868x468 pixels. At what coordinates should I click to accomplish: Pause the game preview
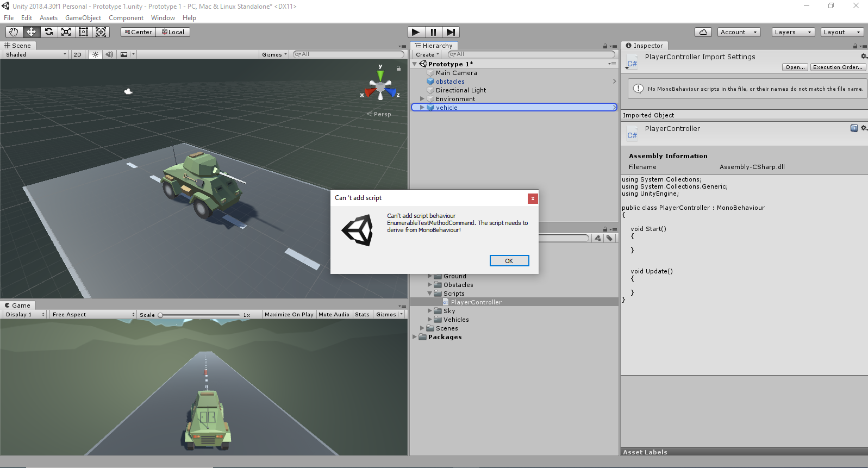[433, 32]
